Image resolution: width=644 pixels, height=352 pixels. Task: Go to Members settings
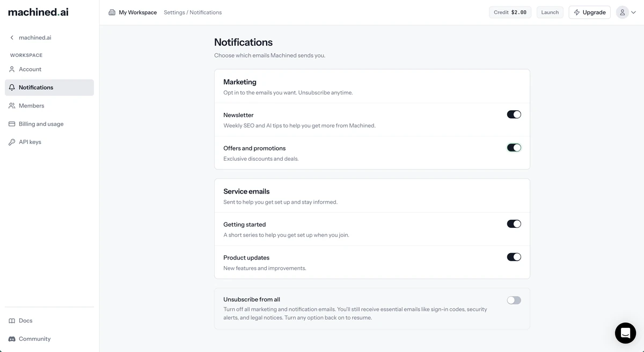[49, 106]
